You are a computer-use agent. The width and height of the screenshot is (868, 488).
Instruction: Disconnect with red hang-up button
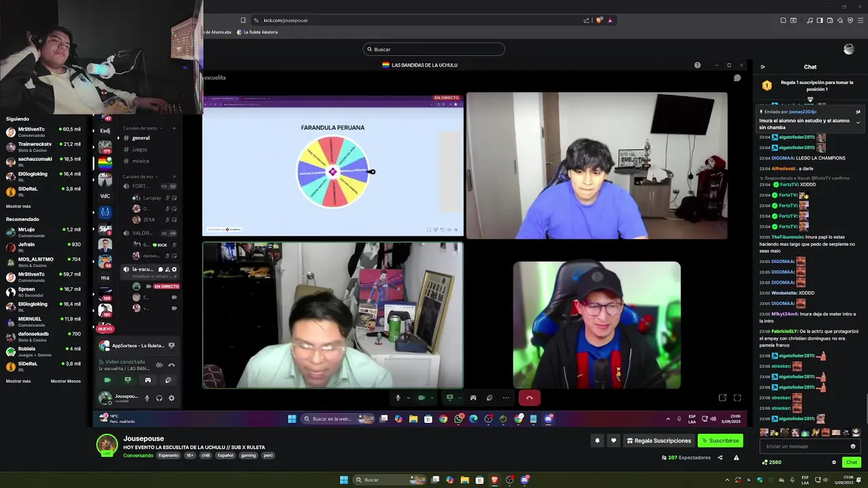(x=530, y=398)
